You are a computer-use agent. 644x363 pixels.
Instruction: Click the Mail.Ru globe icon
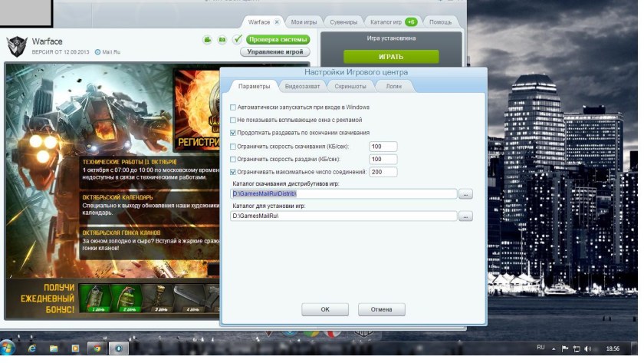pyautogui.click(x=97, y=52)
